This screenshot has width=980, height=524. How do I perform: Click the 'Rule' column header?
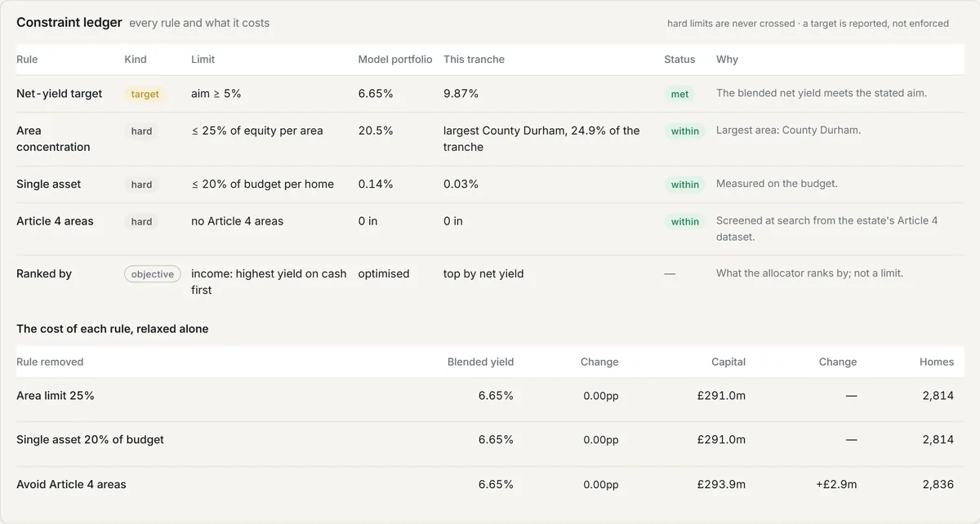tap(27, 60)
